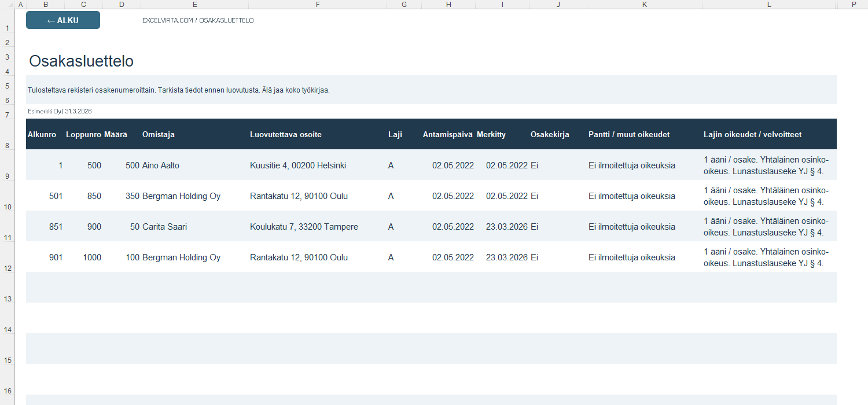Screen dimensions: 868x405
Task: Click the EXCELVIRTA.COM / OSAKASLUETTELO breadcrumb text
Action: 198,20
